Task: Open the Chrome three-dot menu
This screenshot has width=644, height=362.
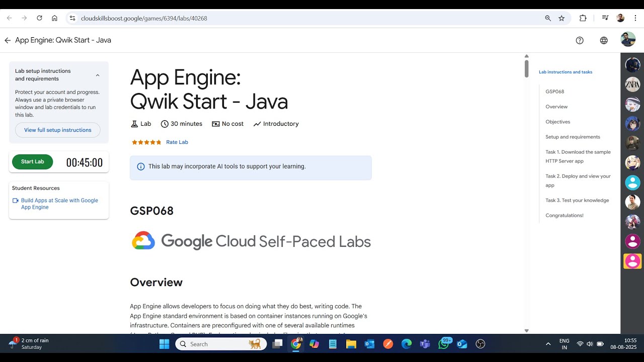Action: (x=635, y=18)
